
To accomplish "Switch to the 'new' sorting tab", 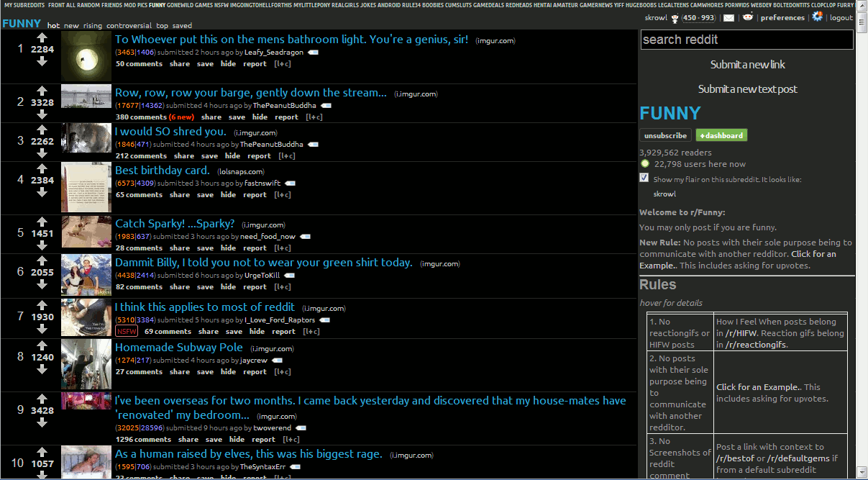I will tap(71, 24).
